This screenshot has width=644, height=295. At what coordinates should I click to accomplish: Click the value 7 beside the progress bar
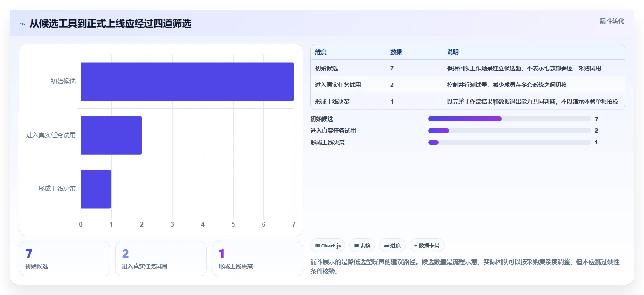click(596, 119)
